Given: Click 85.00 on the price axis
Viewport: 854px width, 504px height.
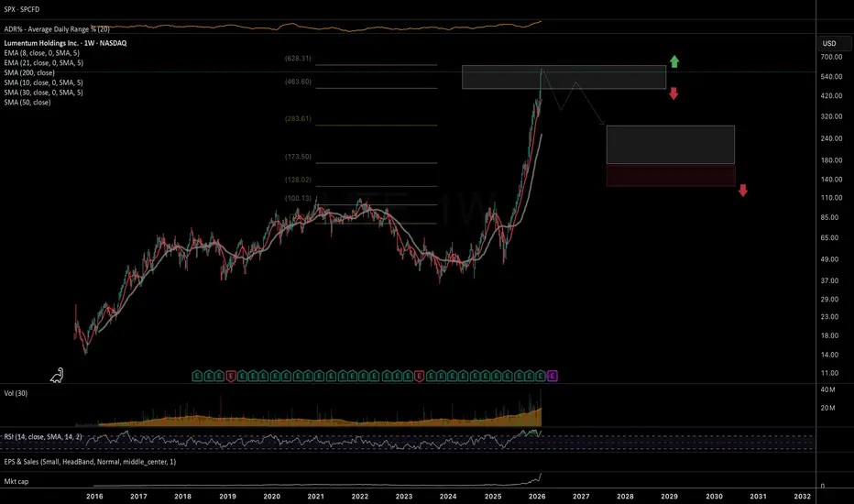Looking at the screenshot, I should click(829, 217).
